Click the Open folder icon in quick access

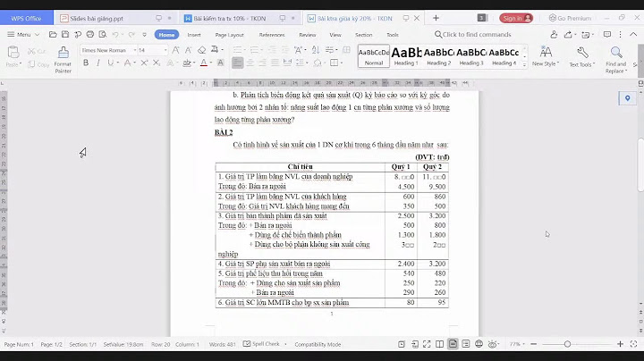point(53,35)
